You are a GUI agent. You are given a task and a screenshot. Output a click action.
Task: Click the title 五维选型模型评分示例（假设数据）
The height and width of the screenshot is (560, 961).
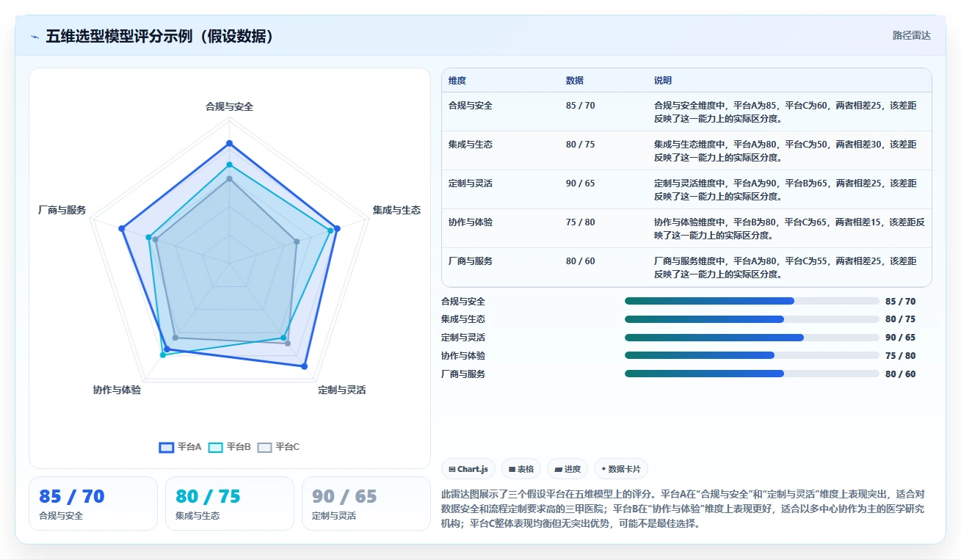click(x=160, y=37)
